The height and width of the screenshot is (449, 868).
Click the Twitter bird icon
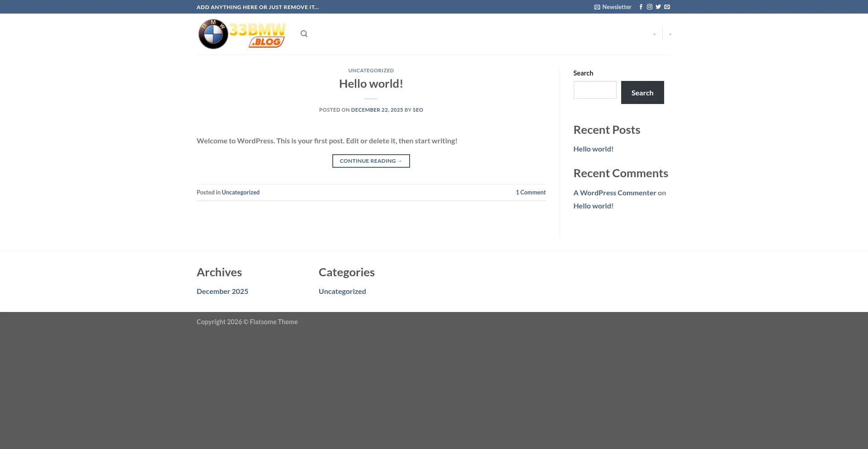tap(658, 7)
